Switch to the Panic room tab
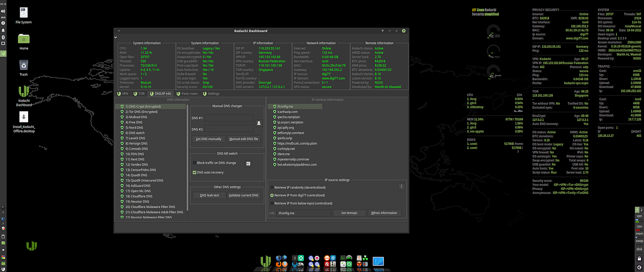 [x=187, y=94]
